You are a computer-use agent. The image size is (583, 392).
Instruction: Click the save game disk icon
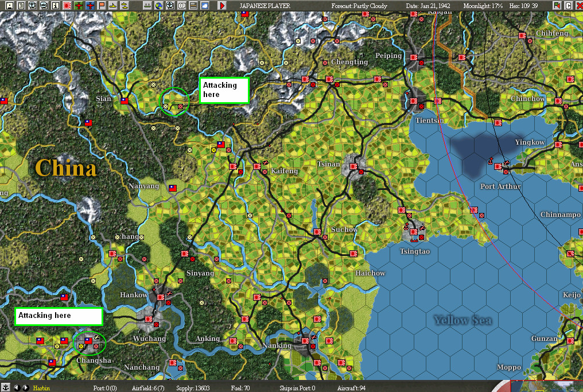10,5
